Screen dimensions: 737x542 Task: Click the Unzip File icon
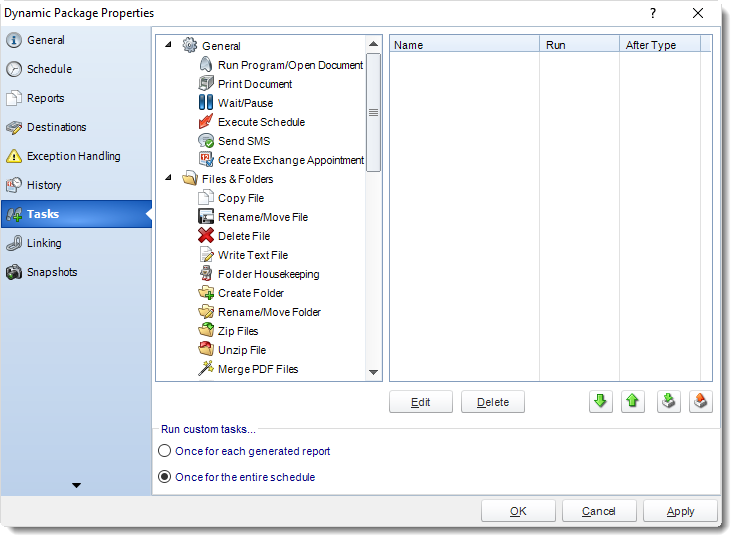click(x=206, y=350)
